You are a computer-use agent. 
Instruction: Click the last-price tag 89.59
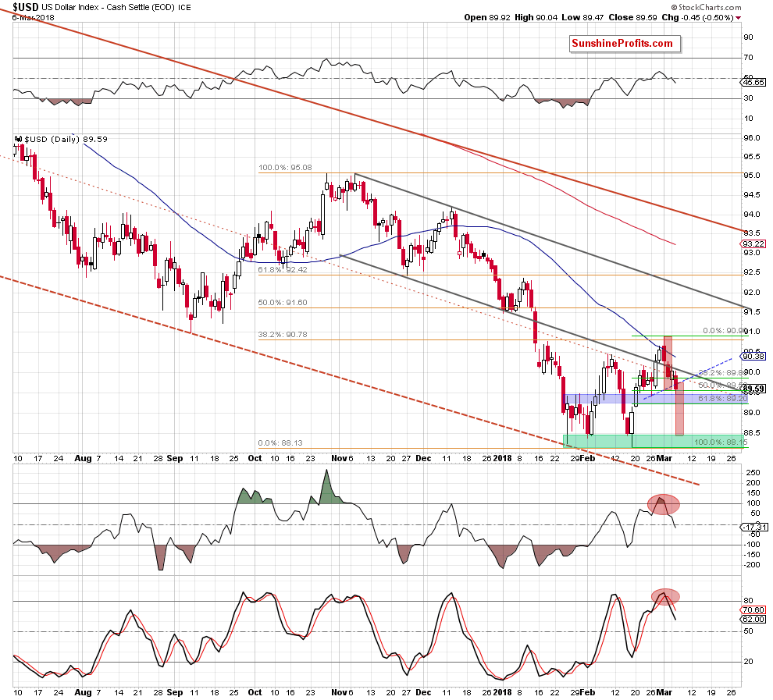(x=753, y=389)
